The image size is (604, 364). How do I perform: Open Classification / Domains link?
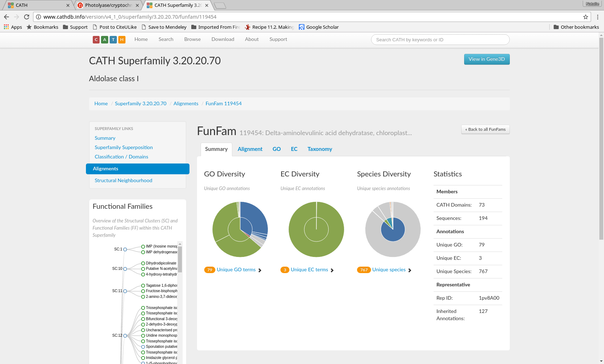pos(122,157)
